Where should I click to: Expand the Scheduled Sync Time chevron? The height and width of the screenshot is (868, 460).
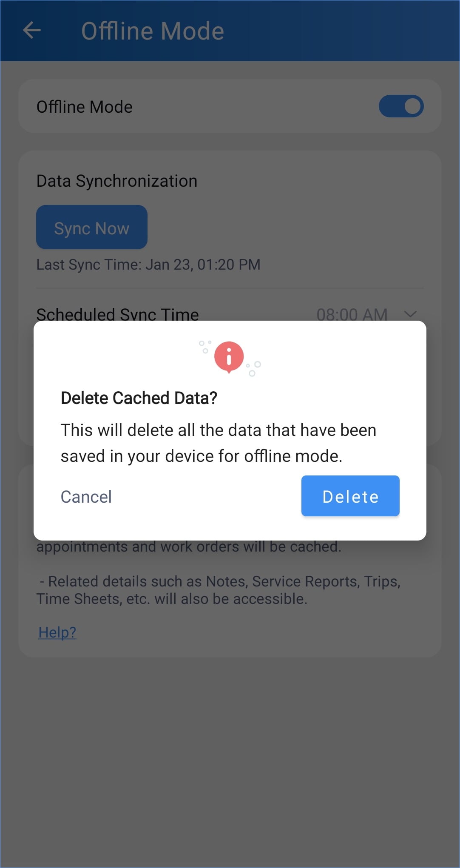[x=410, y=314]
